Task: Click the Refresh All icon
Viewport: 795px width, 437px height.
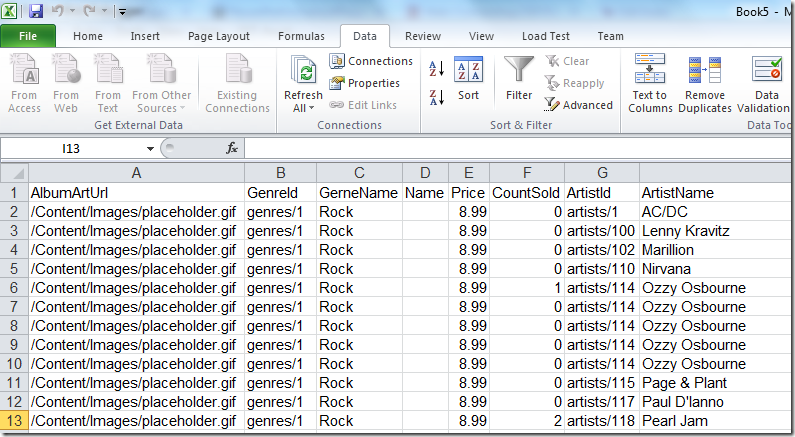Action: [304, 70]
